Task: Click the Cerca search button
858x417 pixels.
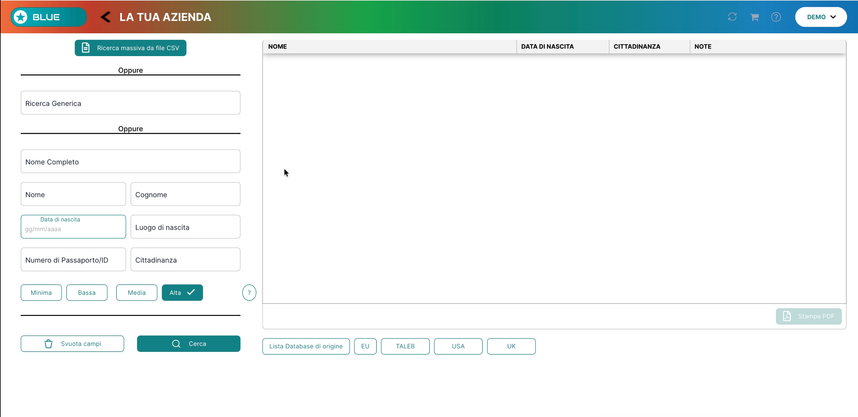Action: (189, 344)
